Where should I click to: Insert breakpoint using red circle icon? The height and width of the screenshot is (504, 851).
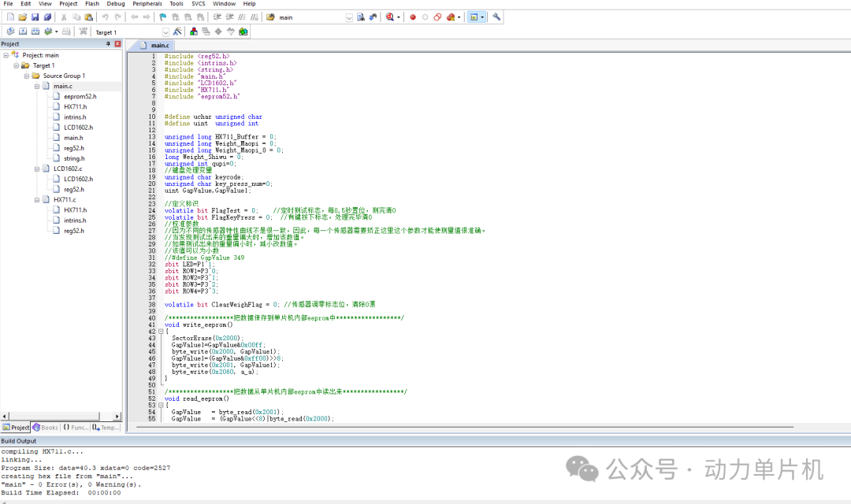412,17
